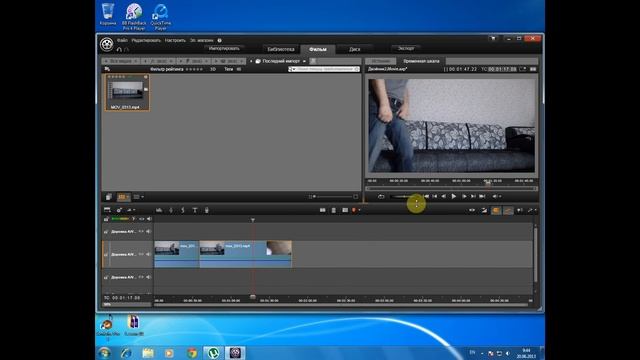Click the help question mark icon

[220, 40]
